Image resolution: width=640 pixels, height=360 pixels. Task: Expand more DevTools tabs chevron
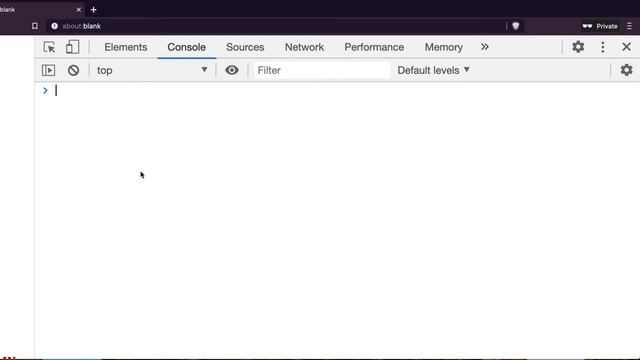tap(484, 47)
